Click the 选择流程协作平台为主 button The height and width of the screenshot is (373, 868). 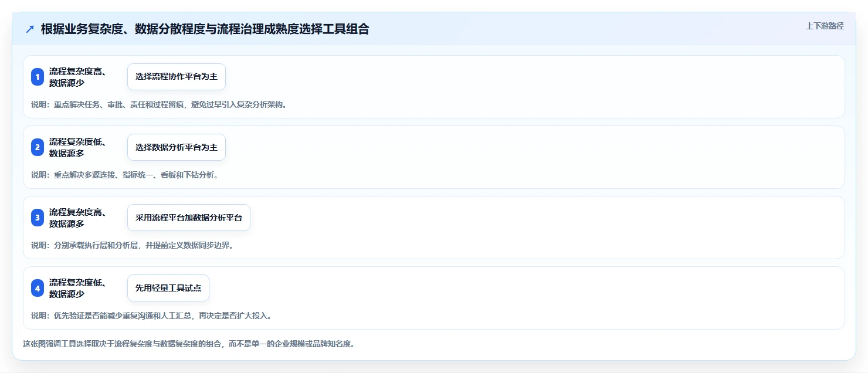click(177, 77)
